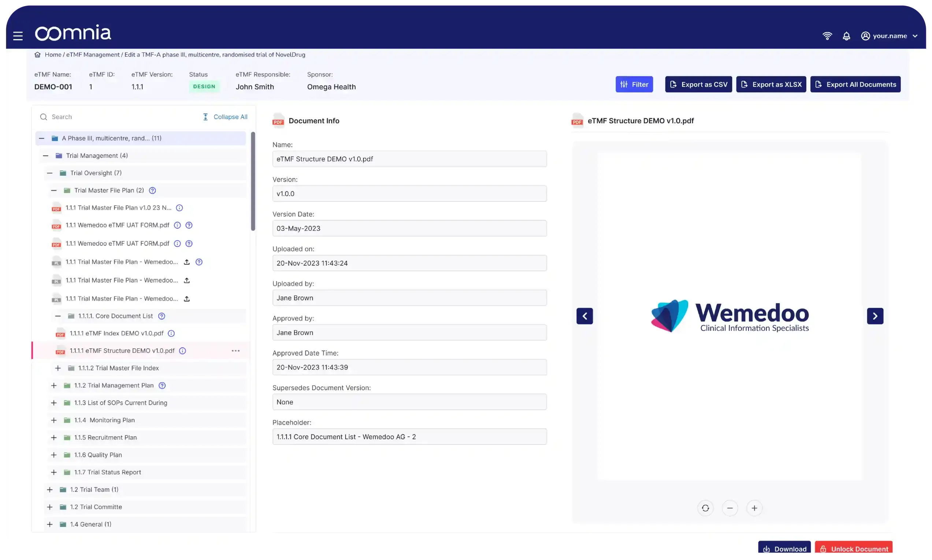Select first Wemedoo eTMF UAT FORM.pdf row

[118, 225]
